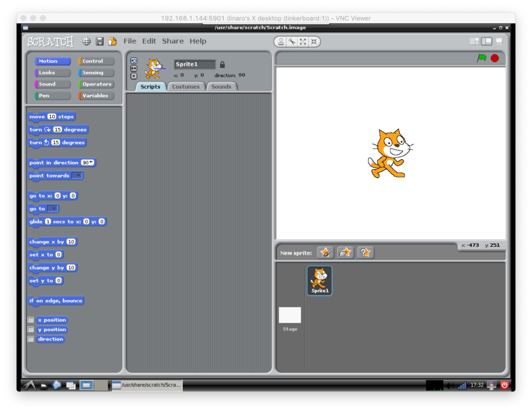The height and width of the screenshot is (412, 532).
Task: Open the point towards dropdown
Action: pos(77,176)
